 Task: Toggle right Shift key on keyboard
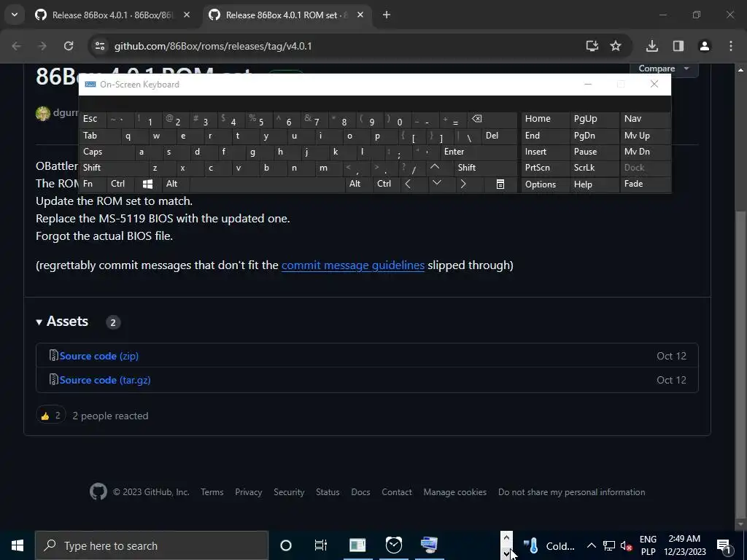point(485,168)
